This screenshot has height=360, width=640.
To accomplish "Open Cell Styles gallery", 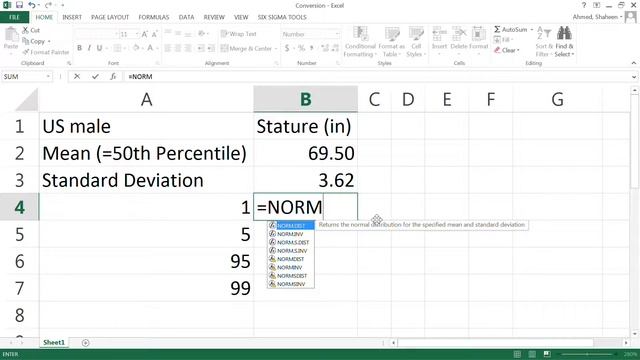I will [416, 42].
